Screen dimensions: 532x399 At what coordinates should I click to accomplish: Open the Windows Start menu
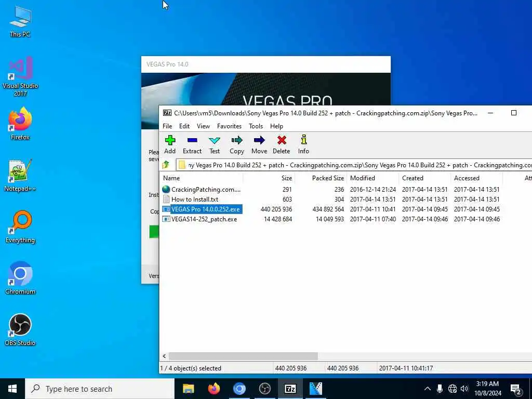pos(12,389)
